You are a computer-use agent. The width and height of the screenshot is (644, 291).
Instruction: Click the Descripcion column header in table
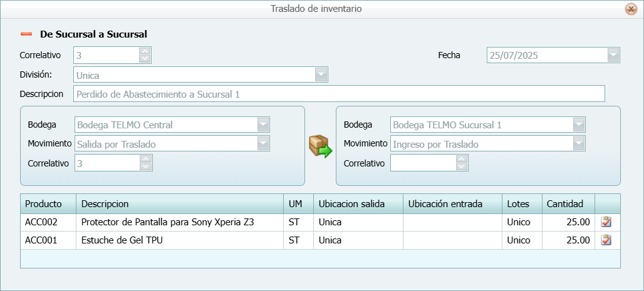click(x=180, y=203)
